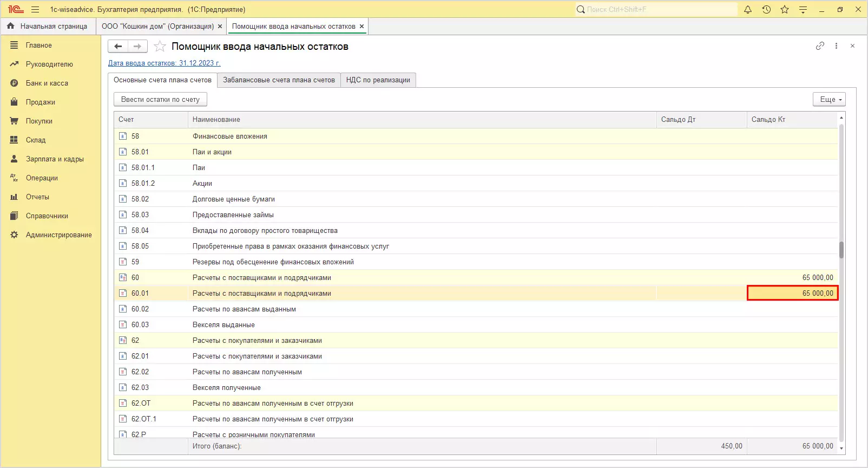Open favorites star in title bar
The width and height of the screenshot is (868, 468).
point(785,9)
